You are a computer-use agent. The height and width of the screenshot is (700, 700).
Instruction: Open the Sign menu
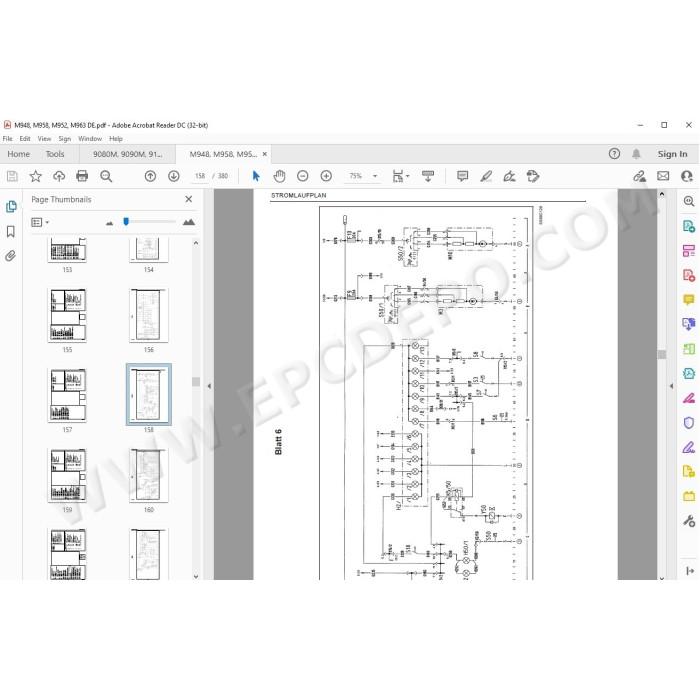[65, 139]
